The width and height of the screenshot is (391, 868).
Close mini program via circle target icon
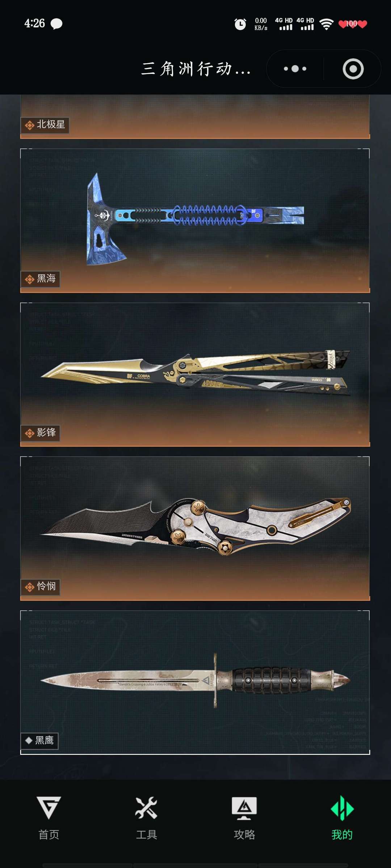[x=353, y=69]
